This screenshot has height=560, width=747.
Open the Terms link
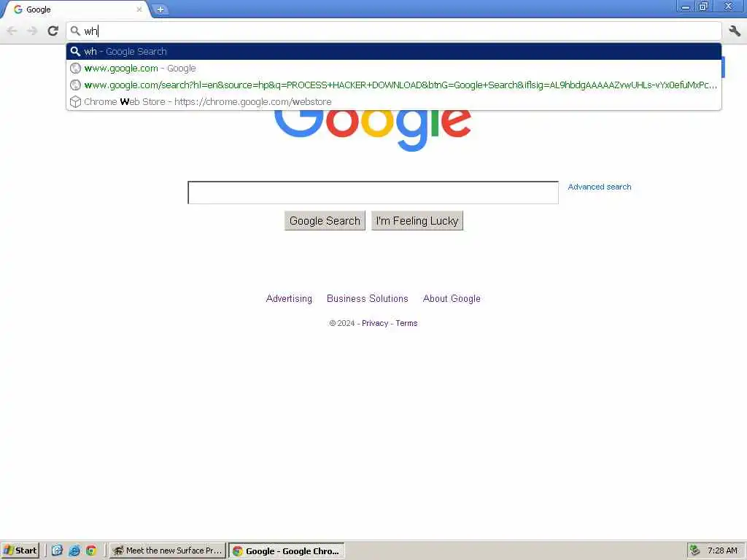[406, 323]
